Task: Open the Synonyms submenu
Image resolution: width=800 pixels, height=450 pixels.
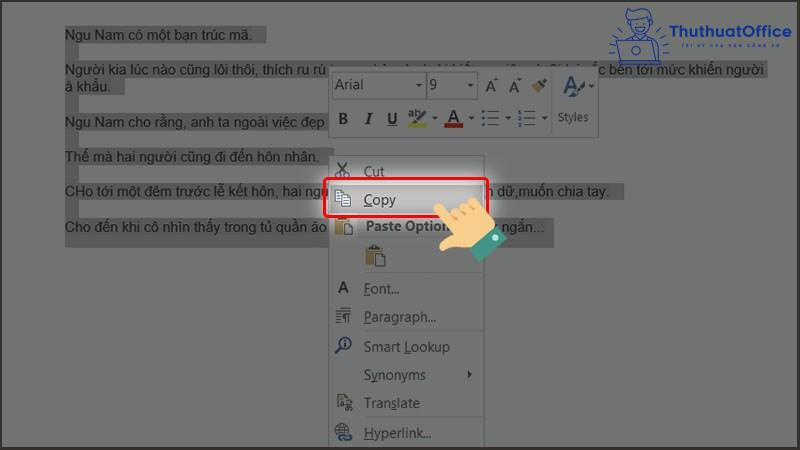Action: pos(407,375)
